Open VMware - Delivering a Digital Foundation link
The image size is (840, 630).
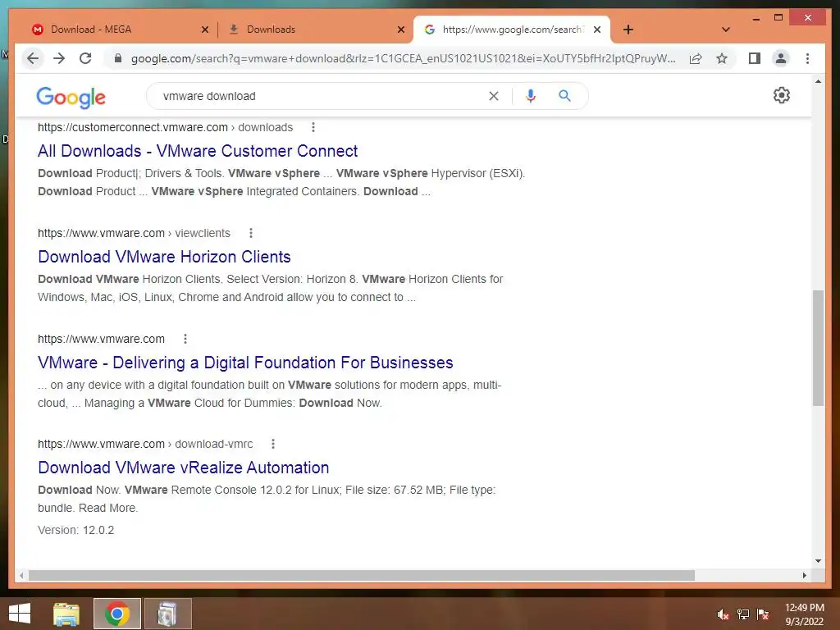(x=245, y=363)
